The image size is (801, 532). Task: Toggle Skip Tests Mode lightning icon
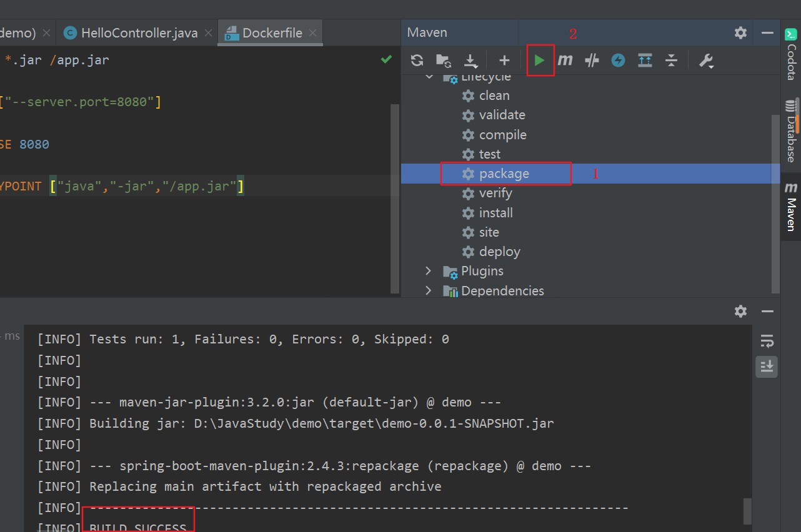pos(618,60)
